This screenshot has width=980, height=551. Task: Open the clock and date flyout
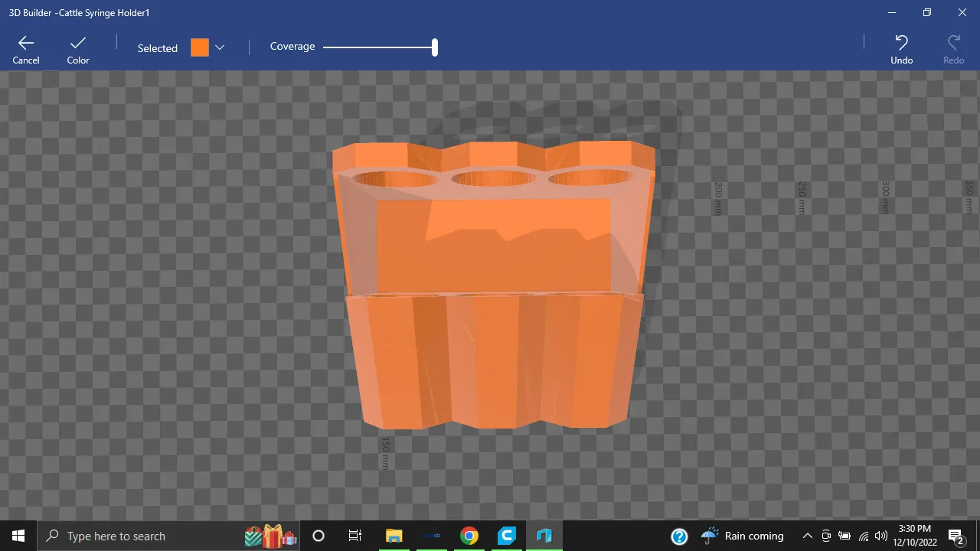(x=913, y=536)
